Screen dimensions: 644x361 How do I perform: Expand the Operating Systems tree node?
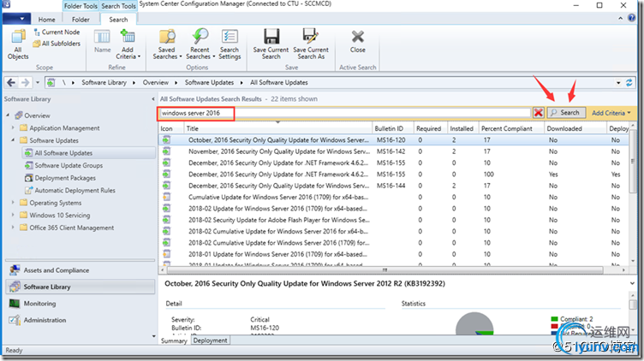coord(14,203)
